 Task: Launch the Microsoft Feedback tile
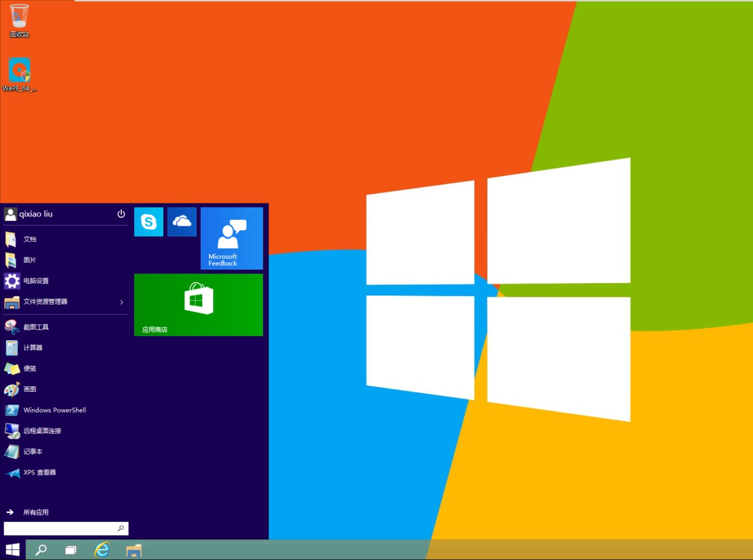(232, 238)
